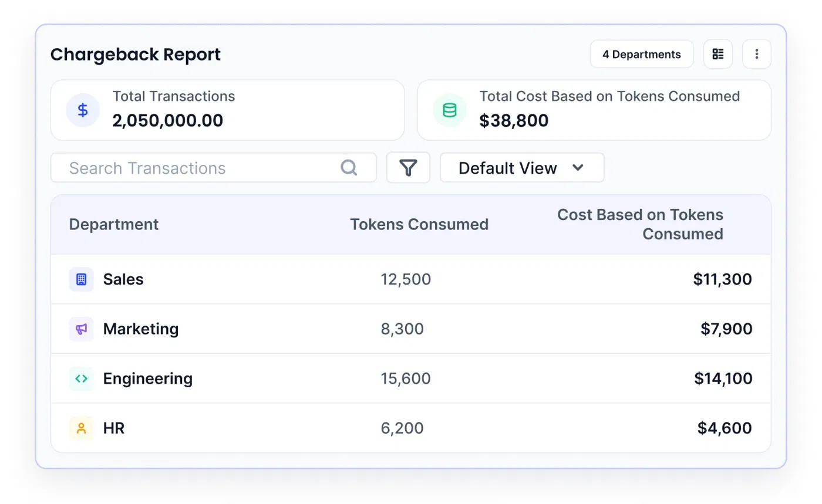Viewport: 822px width, 504px height.
Task: Open the funnel filter button
Action: (x=408, y=168)
